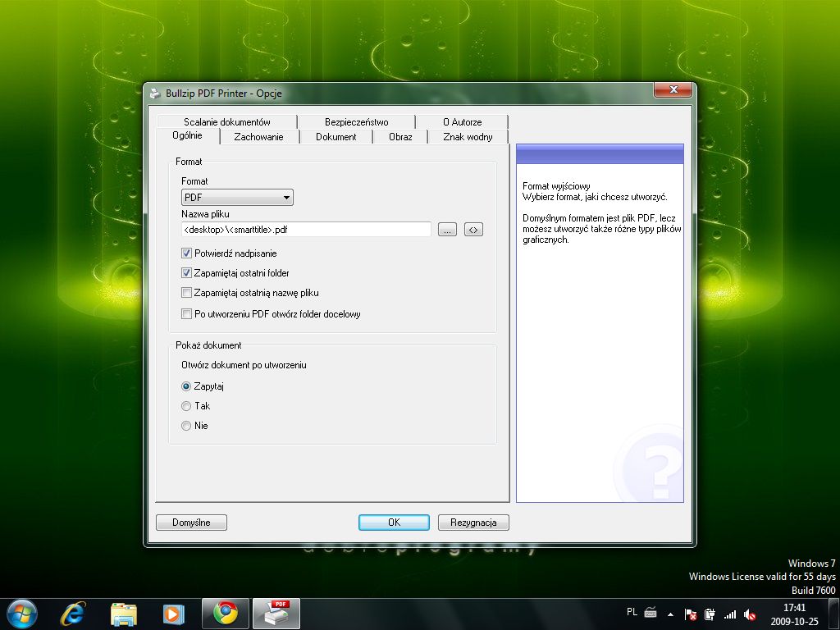Open the PL keyboard language selector
This screenshot has width=840, height=630.
click(x=632, y=613)
